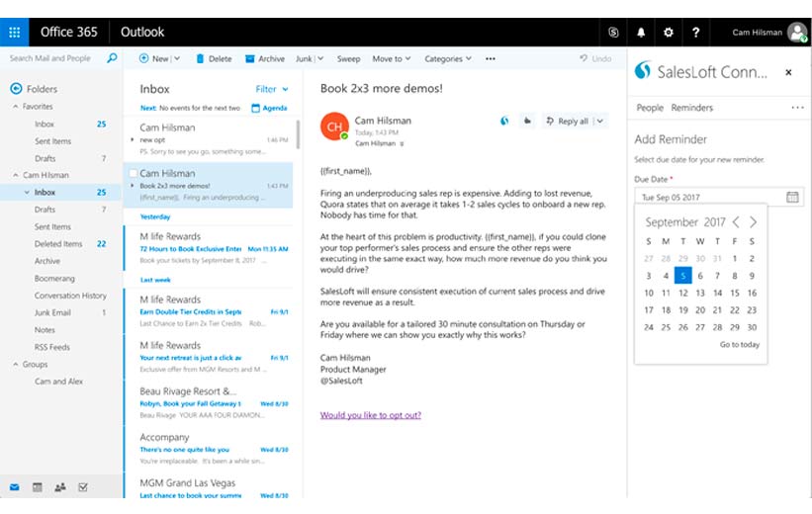Viewport: 812px width, 514px height.
Task: Close the SalesLoft Connect panel
Action: click(788, 72)
